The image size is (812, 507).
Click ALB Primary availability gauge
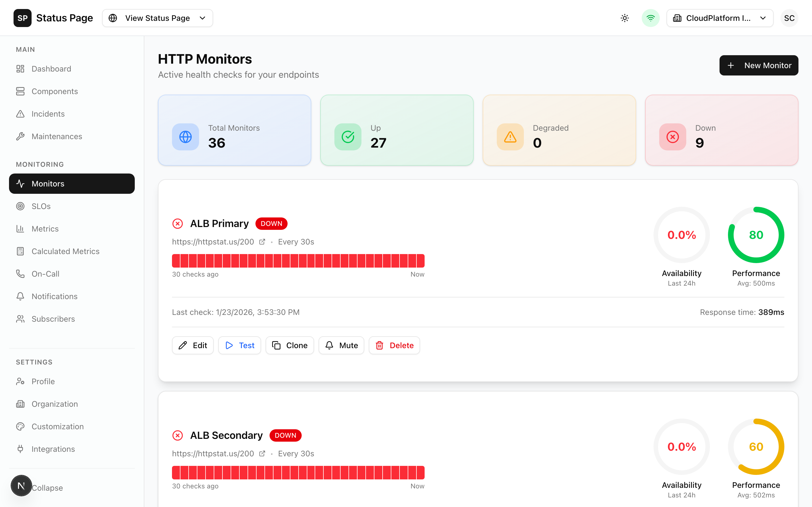pos(681,235)
